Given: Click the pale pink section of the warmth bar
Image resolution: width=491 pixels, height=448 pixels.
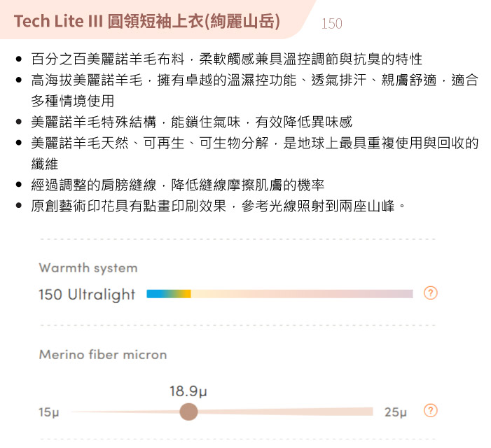Looking at the screenshot, I should [x=302, y=294].
